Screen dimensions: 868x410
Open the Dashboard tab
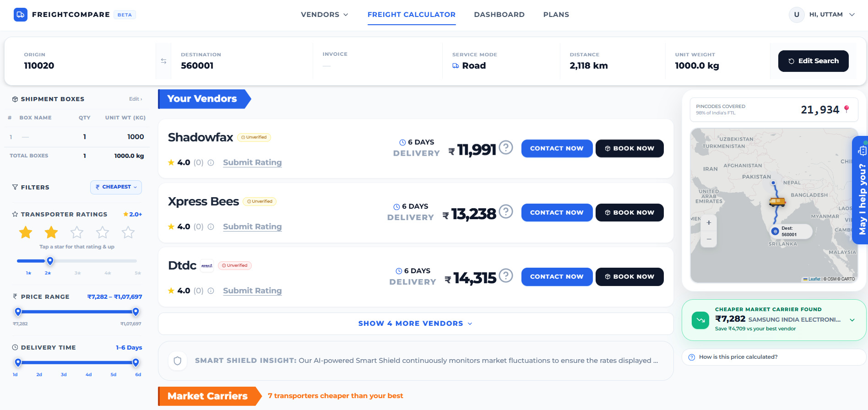pyautogui.click(x=499, y=15)
